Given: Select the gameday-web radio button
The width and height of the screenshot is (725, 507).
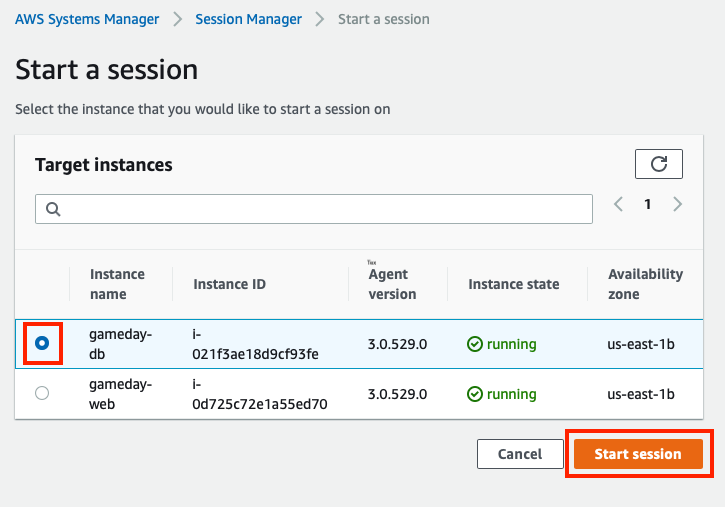Looking at the screenshot, I should [x=42, y=393].
